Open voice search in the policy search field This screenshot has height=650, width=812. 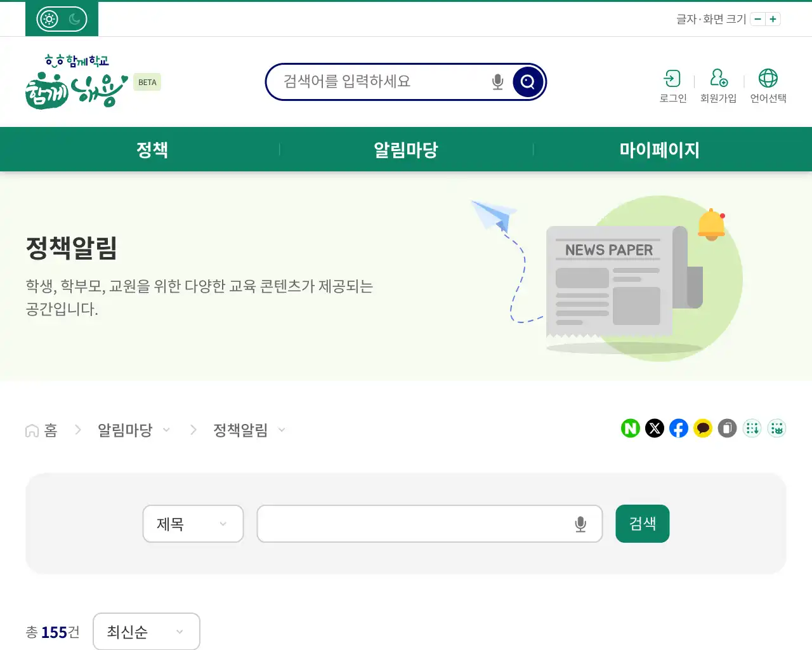(x=579, y=524)
